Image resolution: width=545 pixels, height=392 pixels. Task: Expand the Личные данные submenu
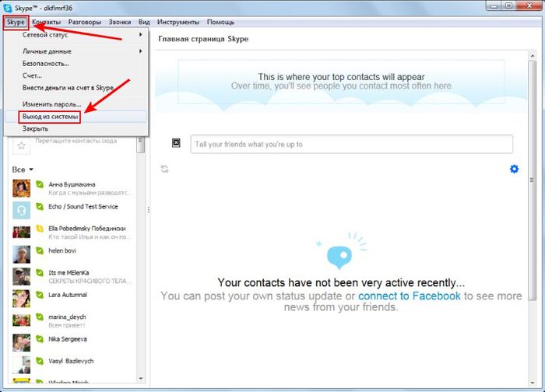(x=76, y=51)
